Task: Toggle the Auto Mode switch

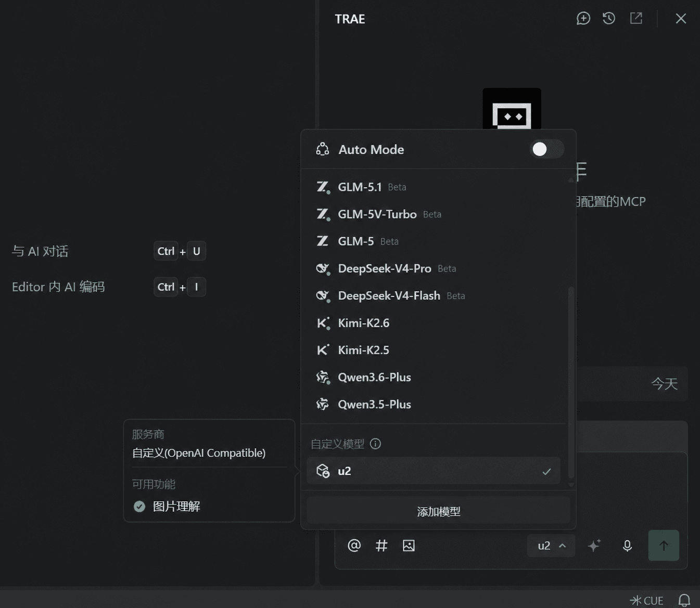Action: coord(547,149)
